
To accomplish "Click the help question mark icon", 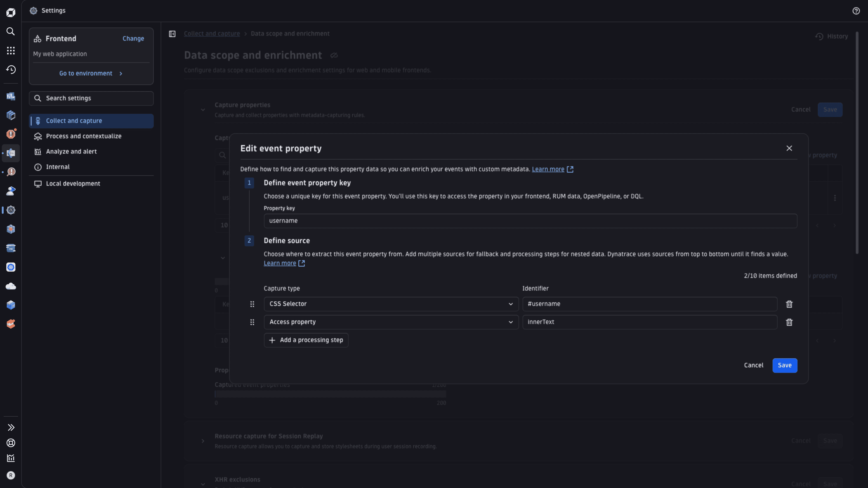I will pyautogui.click(x=856, y=11).
